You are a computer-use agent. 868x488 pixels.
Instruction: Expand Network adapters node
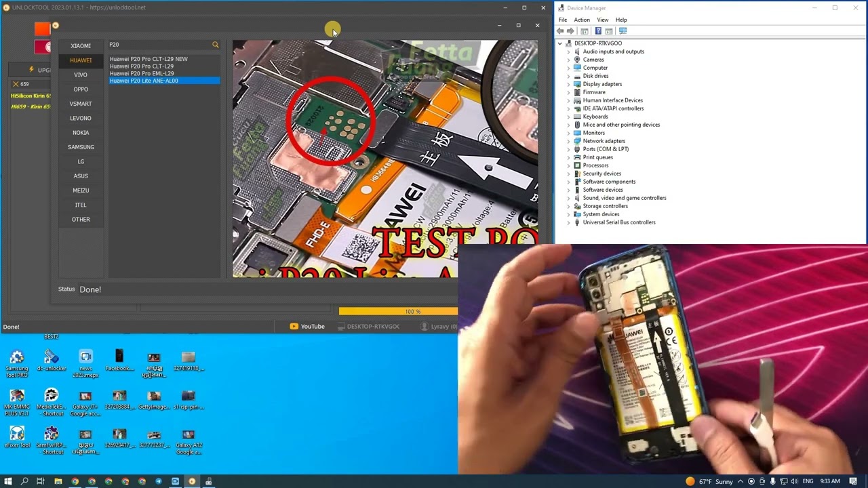point(568,141)
